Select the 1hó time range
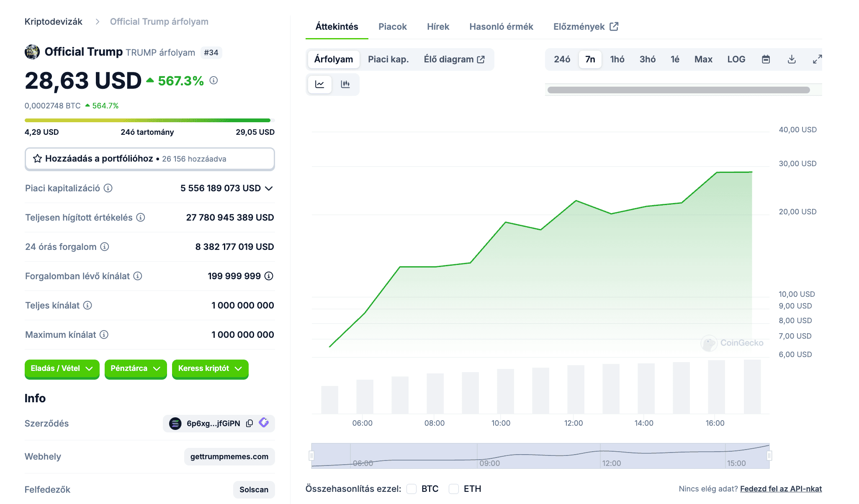Image resolution: width=859 pixels, height=504 pixels. (617, 59)
